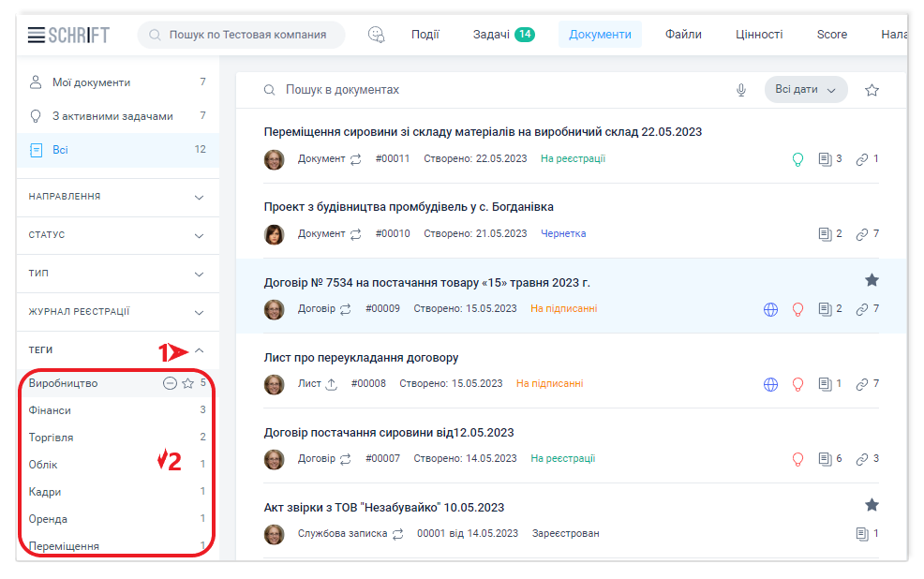The height and width of the screenshot is (579, 924).
Task: Toggle favorite star on Договір № 7534
Action: tap(872, 280)
